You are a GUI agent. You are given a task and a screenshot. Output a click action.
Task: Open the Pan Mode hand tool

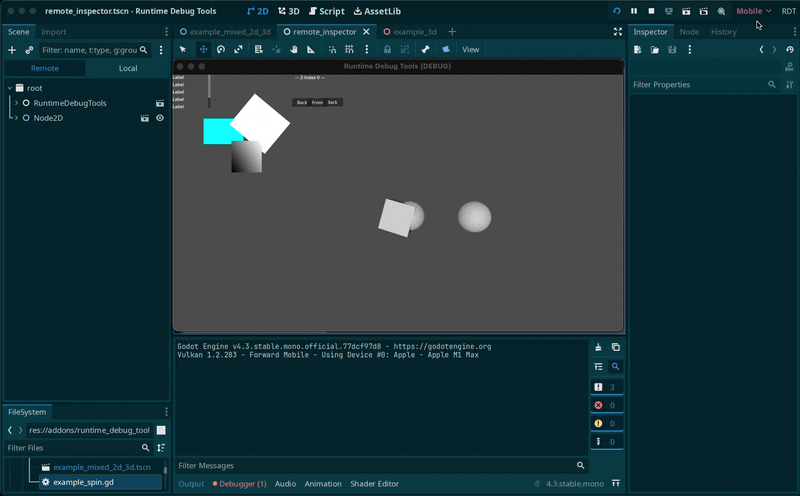coord(293,49)
